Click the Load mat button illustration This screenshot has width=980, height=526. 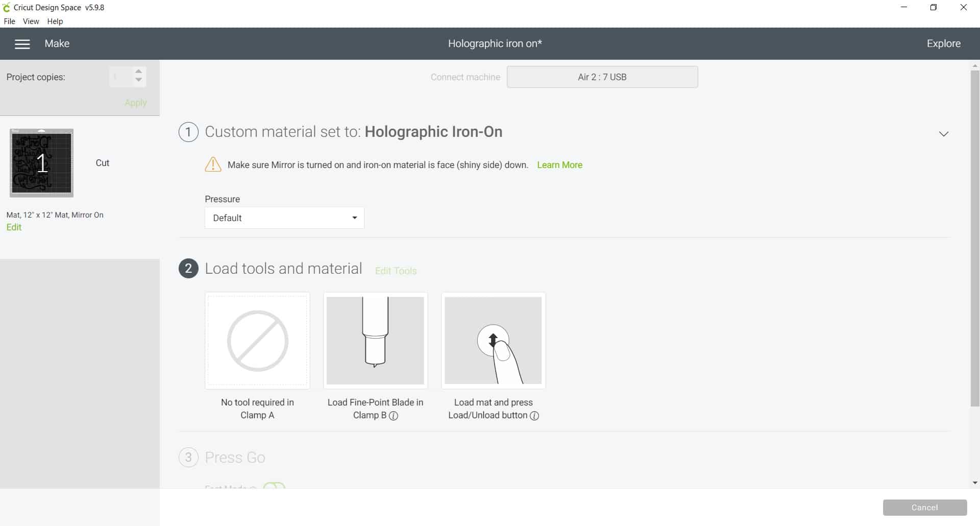[493, 341]
